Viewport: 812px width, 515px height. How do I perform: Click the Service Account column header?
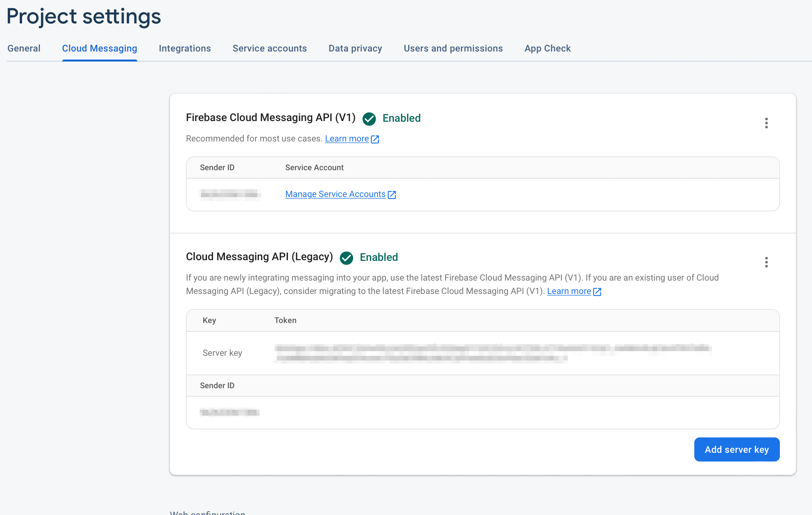pyautogui.click(x=314, y=168)
